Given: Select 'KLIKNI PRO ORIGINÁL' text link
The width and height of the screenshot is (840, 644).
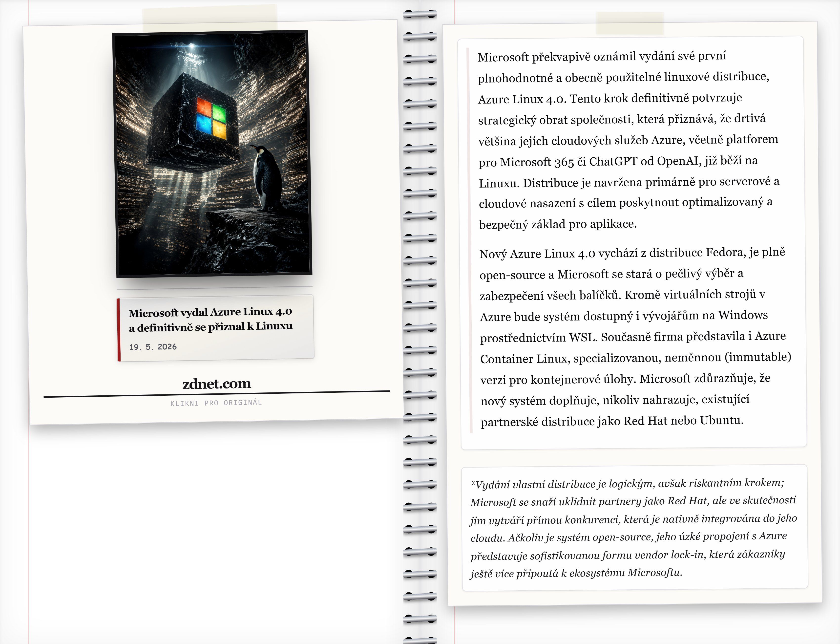Looking at the screenshot, I should 216,403.
